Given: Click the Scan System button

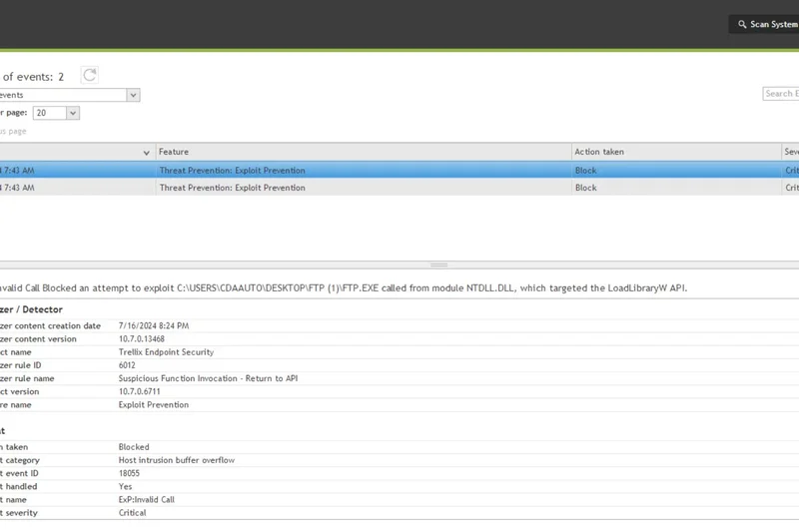Looking at the screenshot, I should point(764,24).
